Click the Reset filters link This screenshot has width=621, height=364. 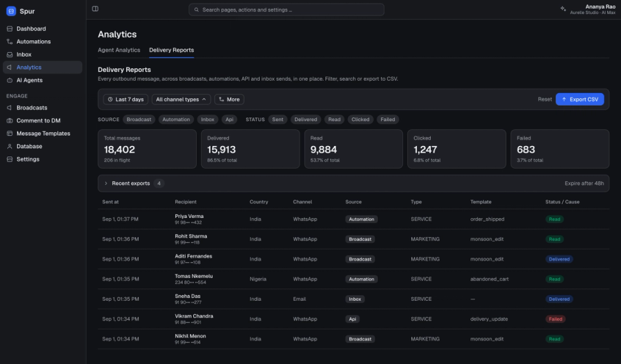point(545,99)
